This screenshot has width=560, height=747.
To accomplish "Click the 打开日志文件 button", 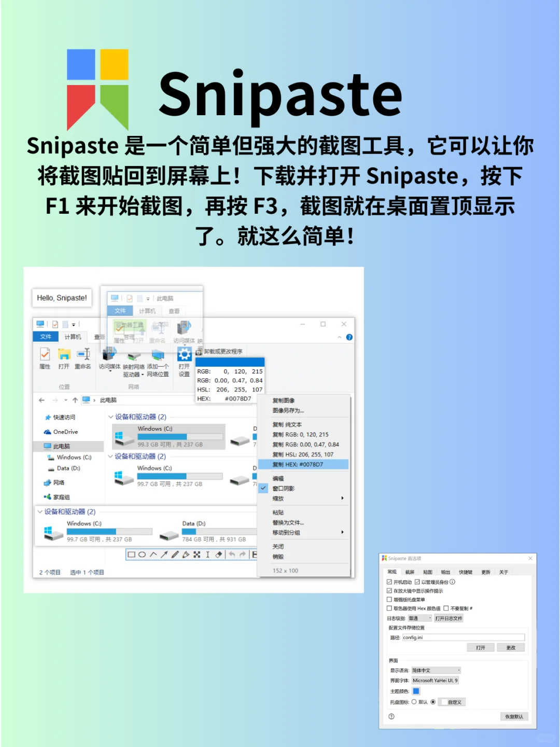I will pos(449,618).
